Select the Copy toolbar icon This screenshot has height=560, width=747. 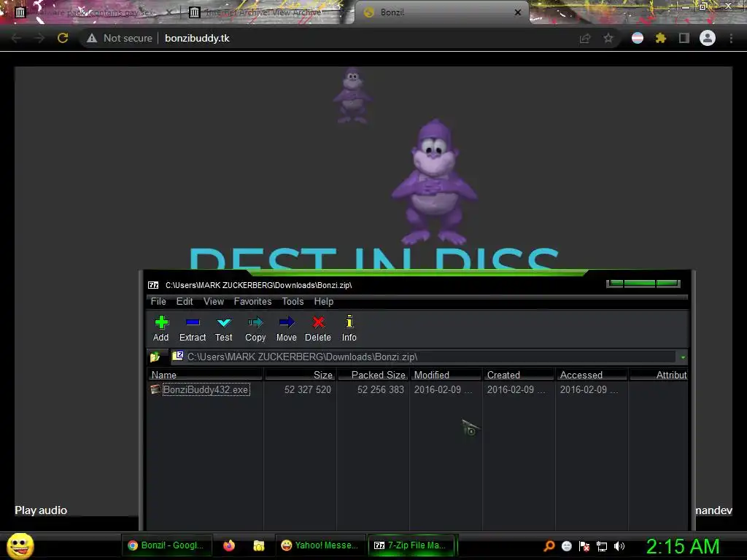point(255,328)
